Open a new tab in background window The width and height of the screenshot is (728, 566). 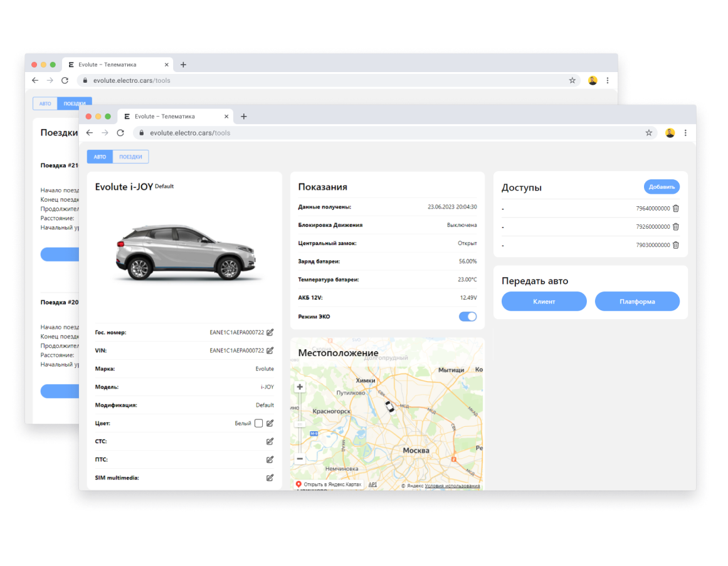pos(183,65)
